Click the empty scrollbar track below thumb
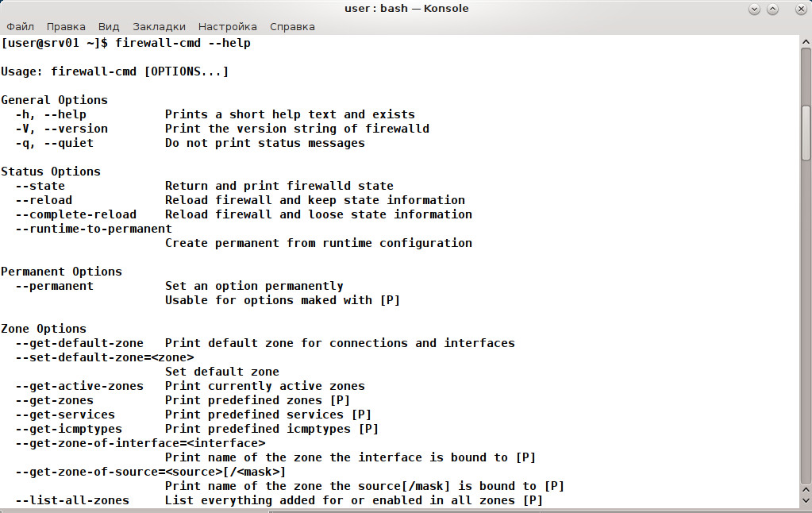Image resolution: width=812 pixels, height=513 pixels. click(806, 322)
